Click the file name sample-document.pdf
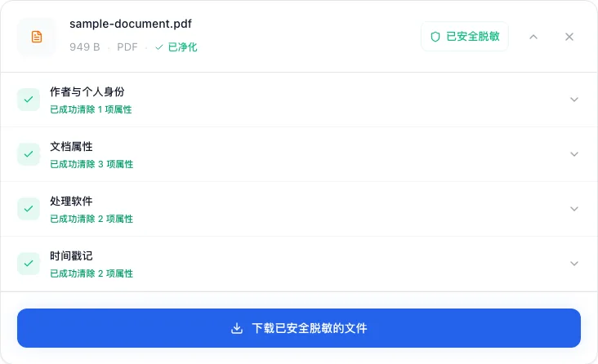Image resolution: width=598 pixels, height=364 pixels. click(131, 24)
